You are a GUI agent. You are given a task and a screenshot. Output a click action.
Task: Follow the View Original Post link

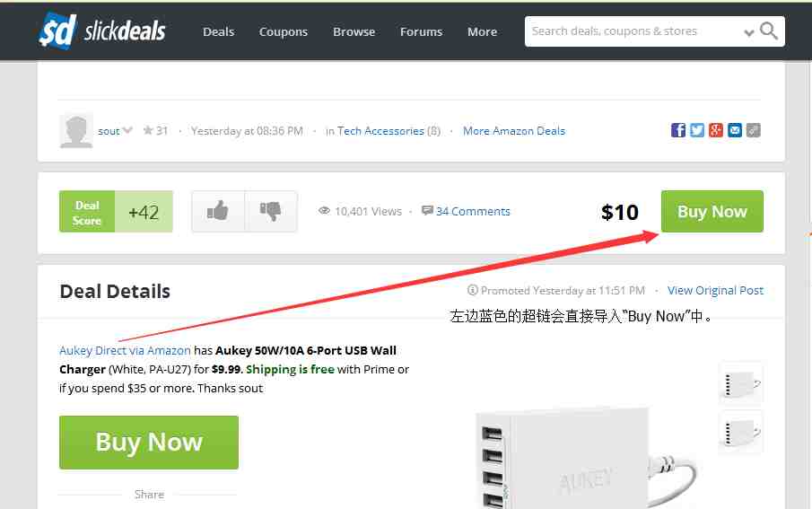pos(715,290)
